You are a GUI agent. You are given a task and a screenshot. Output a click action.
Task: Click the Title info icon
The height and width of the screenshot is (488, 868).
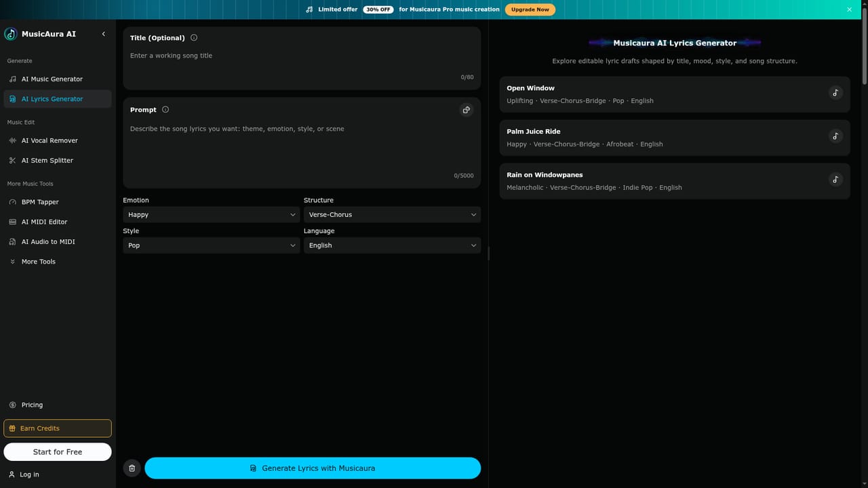(x=194, y=38)
